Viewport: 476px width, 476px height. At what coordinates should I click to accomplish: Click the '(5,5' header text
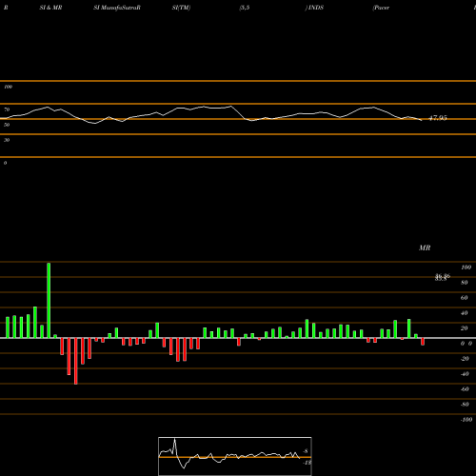point(245,8)
